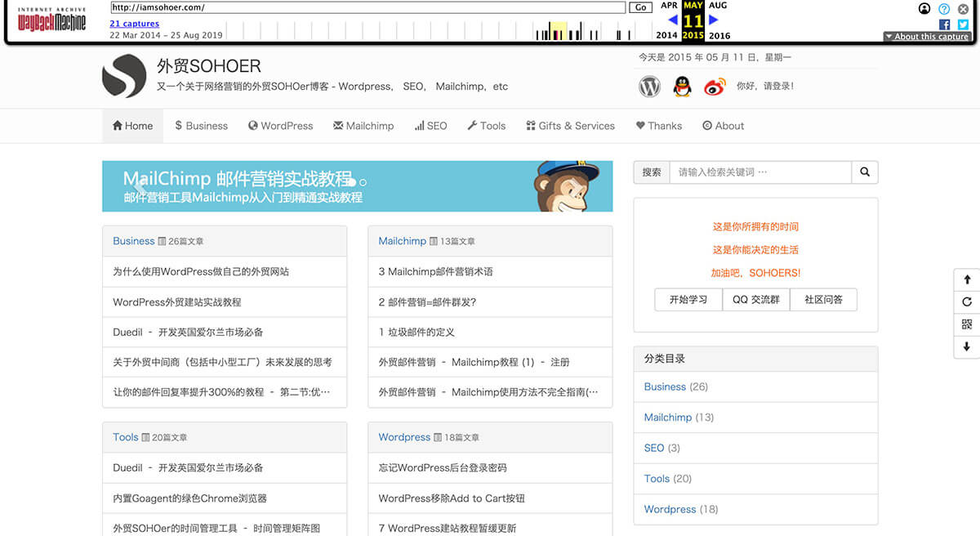
Task: Click the previous slide arrow on banner
Action: pos(140,186)
